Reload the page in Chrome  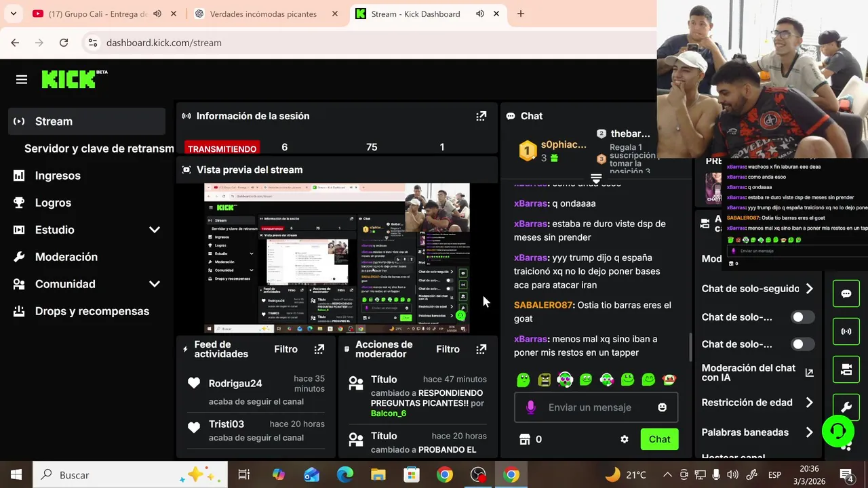pyautogui.click(x=64, y=43)
